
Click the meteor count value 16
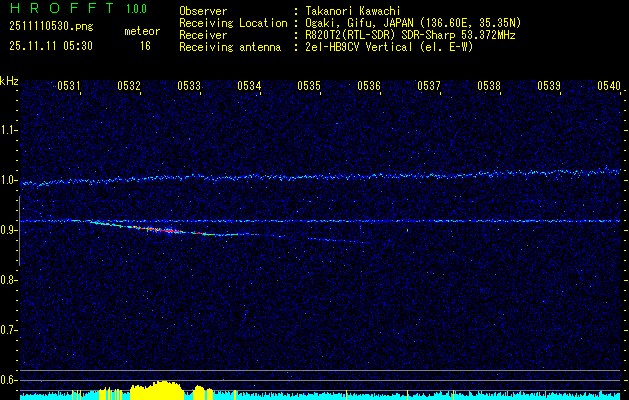145,46
